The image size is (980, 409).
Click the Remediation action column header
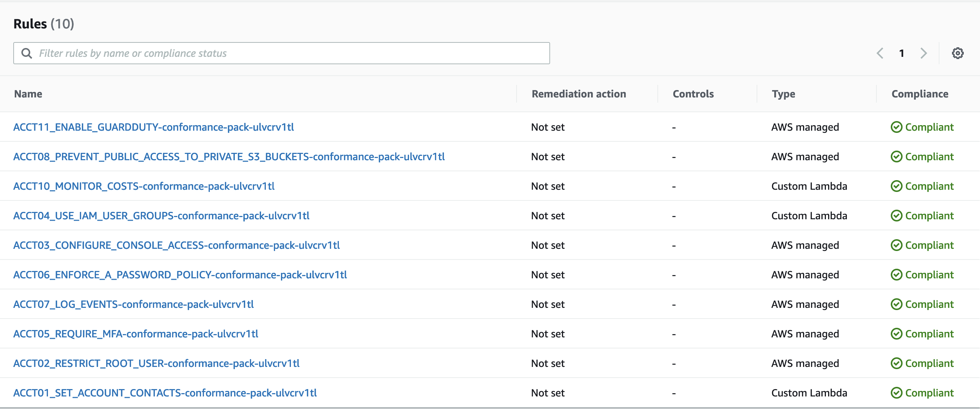pos(578,94)
